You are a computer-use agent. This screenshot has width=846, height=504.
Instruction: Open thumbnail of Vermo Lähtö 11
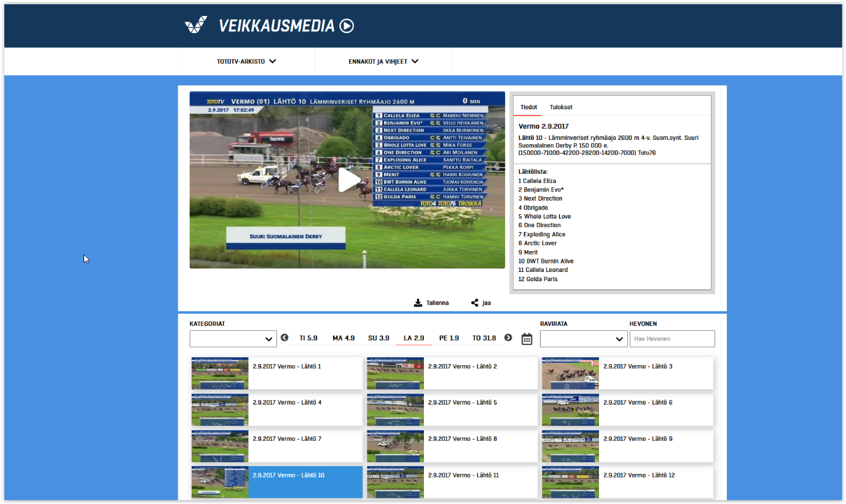pos(395,482)
